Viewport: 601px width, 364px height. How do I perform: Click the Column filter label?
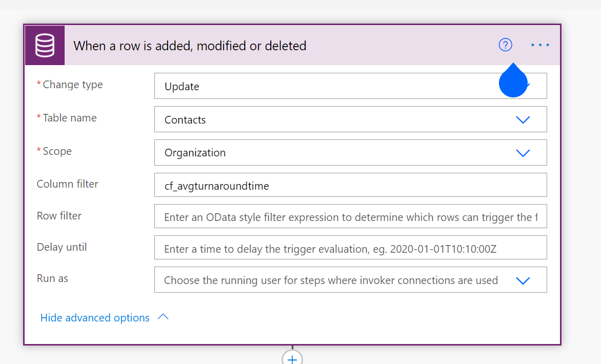point(67,184)
